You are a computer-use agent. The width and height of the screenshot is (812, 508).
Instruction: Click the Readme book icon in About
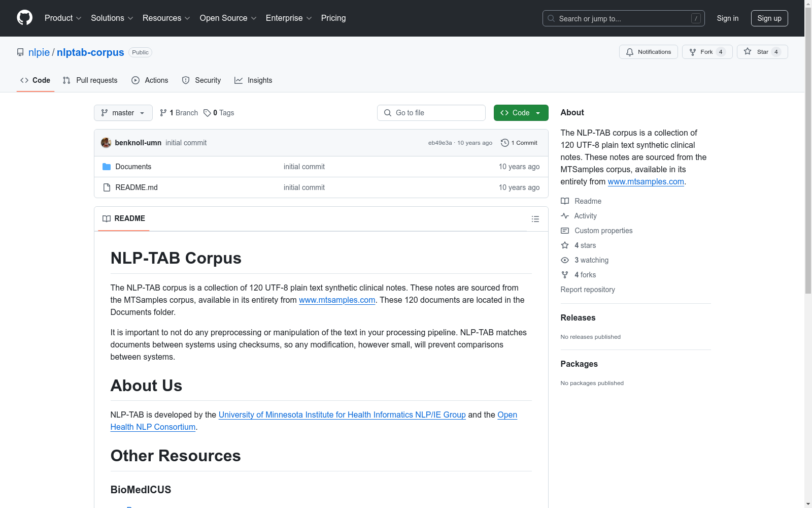tap(565, 201)
